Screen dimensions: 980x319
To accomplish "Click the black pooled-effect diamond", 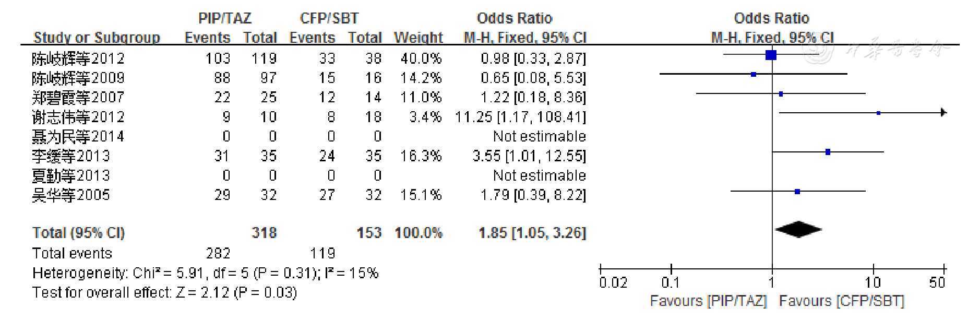I will pos(798,229).
